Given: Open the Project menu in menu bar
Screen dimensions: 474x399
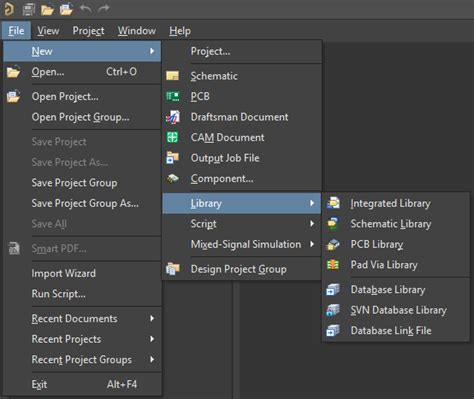Looking at the screenshot, I should tap(88, 31).
